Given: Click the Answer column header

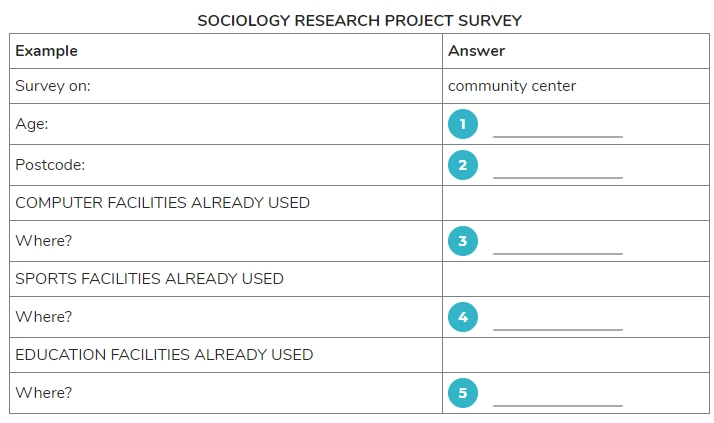Looking at the screenshot, I should tap(476, 51).
